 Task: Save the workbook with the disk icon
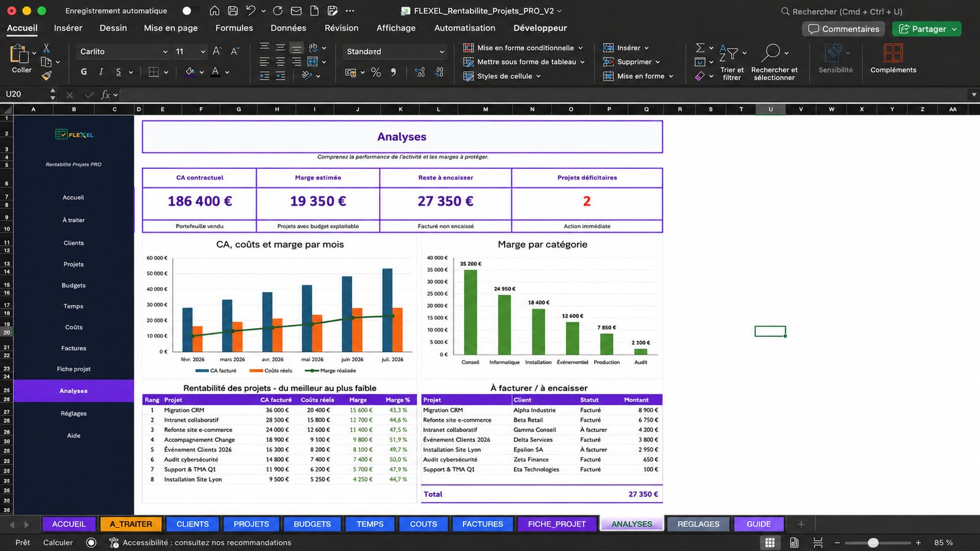tap(233, 11)
